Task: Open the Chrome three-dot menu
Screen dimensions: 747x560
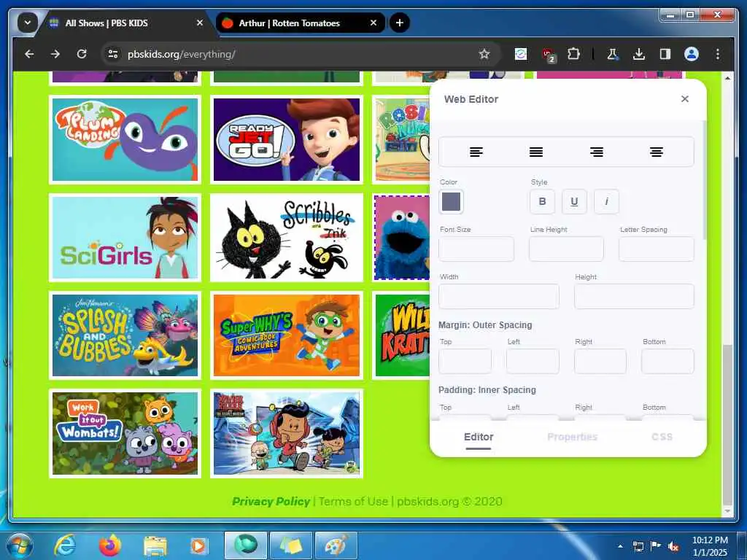Action: [x=718, y=54]
